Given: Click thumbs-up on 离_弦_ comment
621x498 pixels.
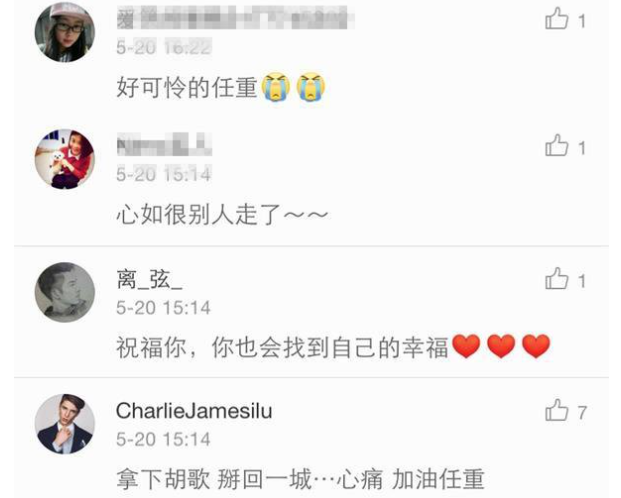Looking at the screenshot, I should [x=557, y=279].
